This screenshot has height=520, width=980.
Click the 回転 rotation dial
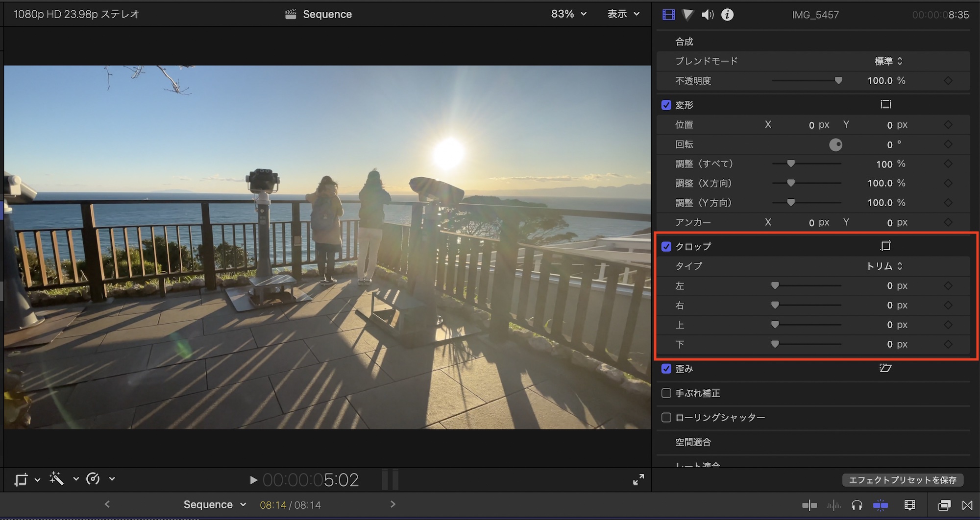(x=835, y=144)
